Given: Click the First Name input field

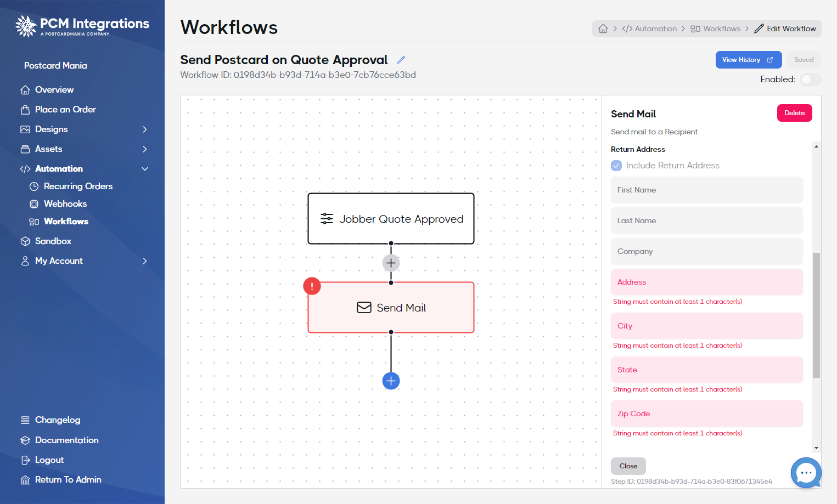Looking at the screenshot, I should click(x=707, y=190).
